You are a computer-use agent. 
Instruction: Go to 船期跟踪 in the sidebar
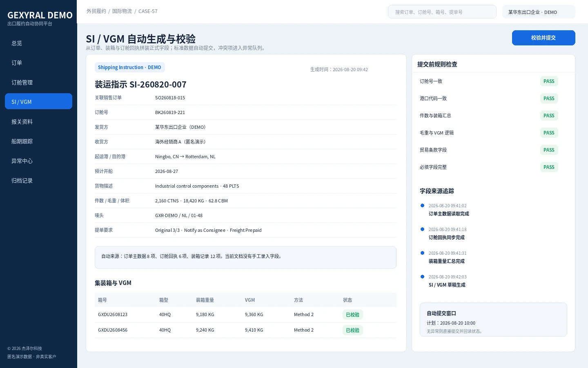[38, 141]
